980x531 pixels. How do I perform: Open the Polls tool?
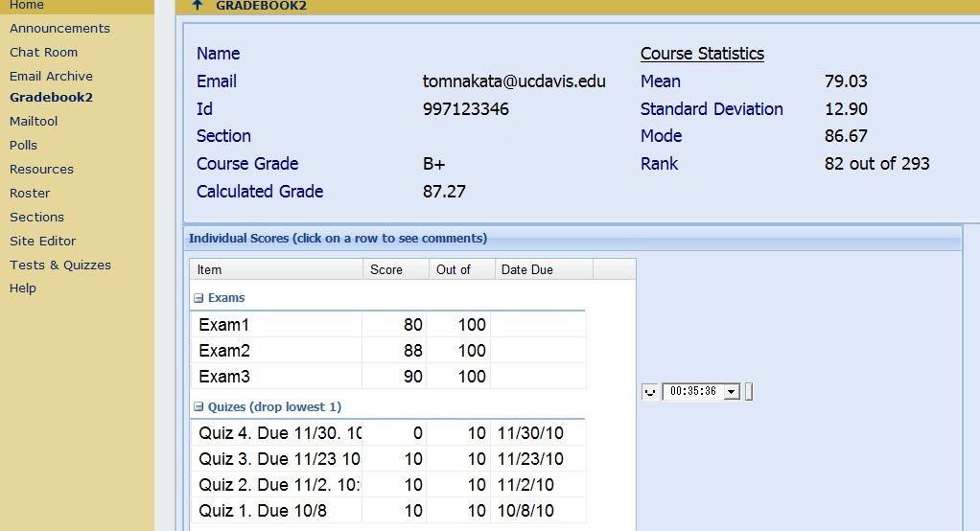tap(23, 145)
